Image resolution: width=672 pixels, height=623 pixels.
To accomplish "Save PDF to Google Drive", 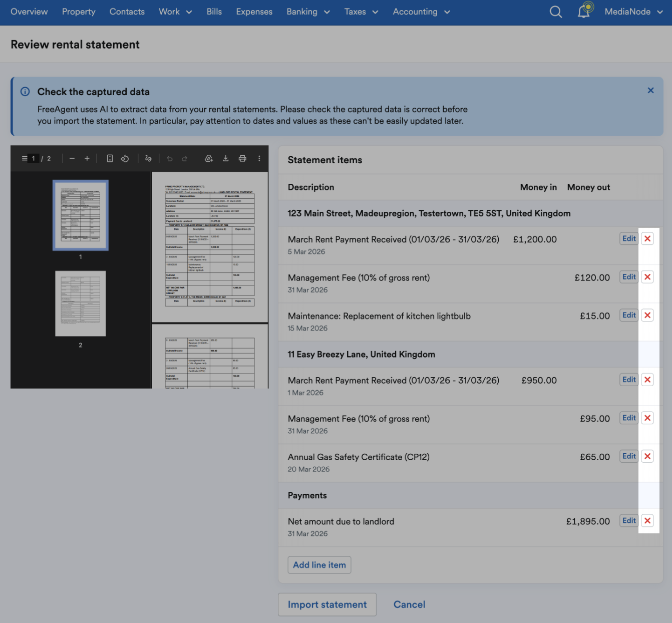I will pos(209,159).
